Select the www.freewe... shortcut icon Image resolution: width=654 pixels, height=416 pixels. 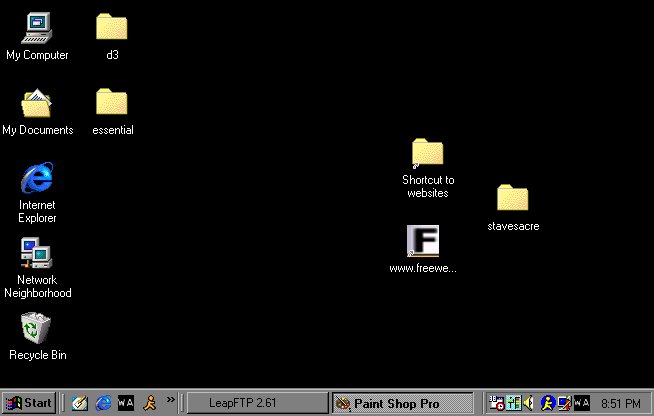(x=423, y=241)
